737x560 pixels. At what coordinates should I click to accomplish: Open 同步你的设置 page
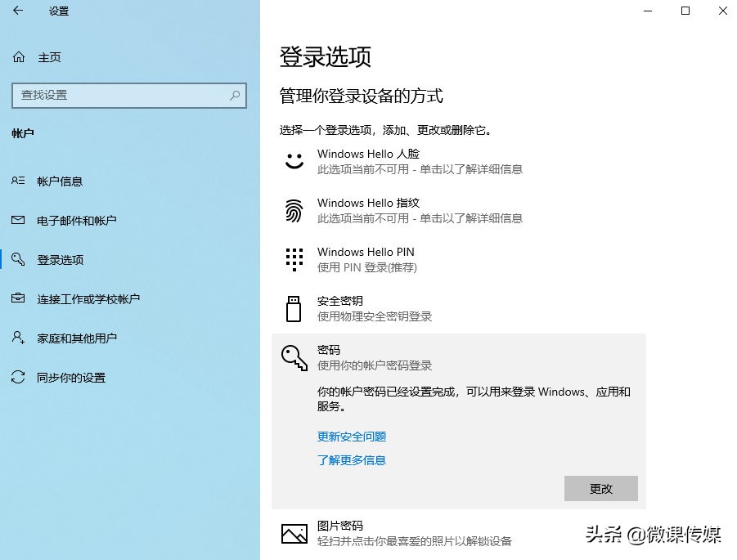(71, 378)
